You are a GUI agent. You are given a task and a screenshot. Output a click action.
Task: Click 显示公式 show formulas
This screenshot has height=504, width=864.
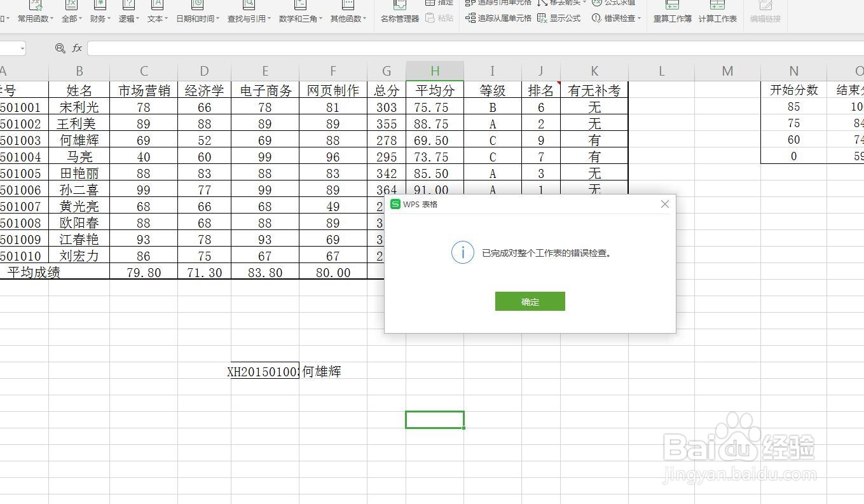559,18
